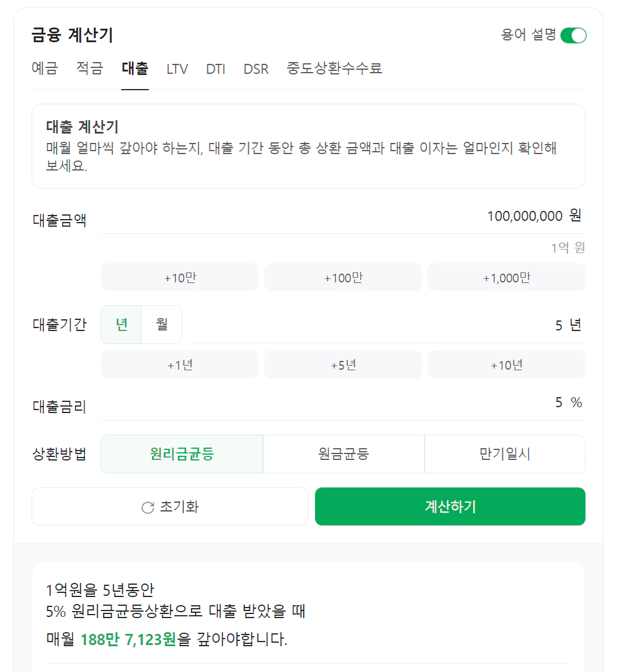
Task: Open the 중도상환수수료 tab
Action: point(333,69)
